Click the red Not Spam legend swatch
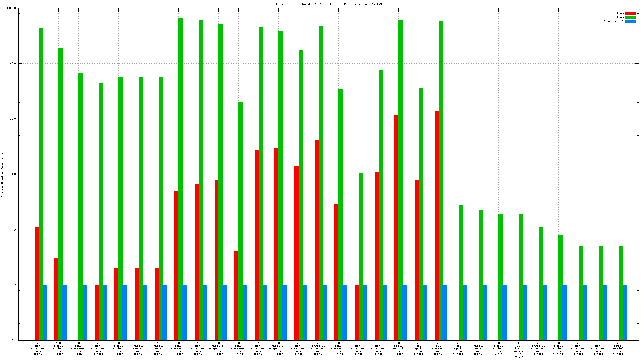644x362 pixels. pos(630,14)
